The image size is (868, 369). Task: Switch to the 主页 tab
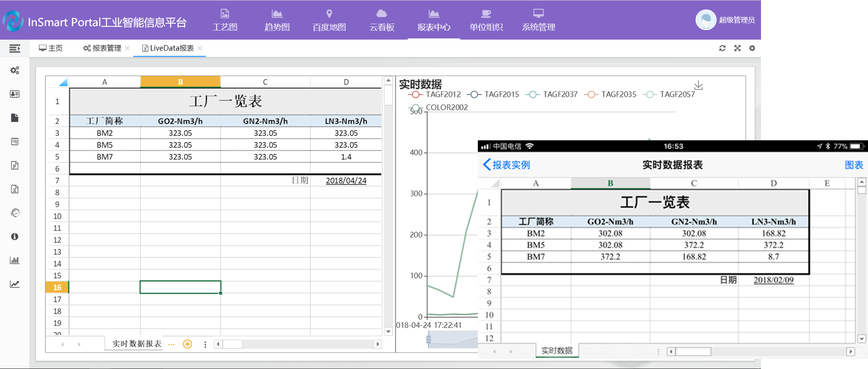51,48
